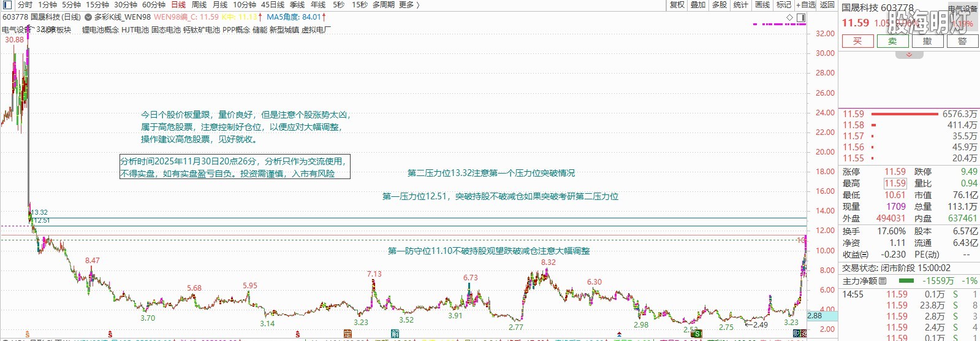Select the 5分钟 period
Image resolution: width=980 pixels, height=341 pixels.
[x=72, y=5]
